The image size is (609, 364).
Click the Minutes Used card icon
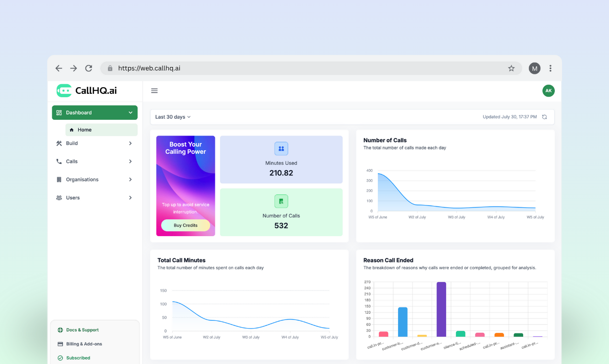pos(281,148)
